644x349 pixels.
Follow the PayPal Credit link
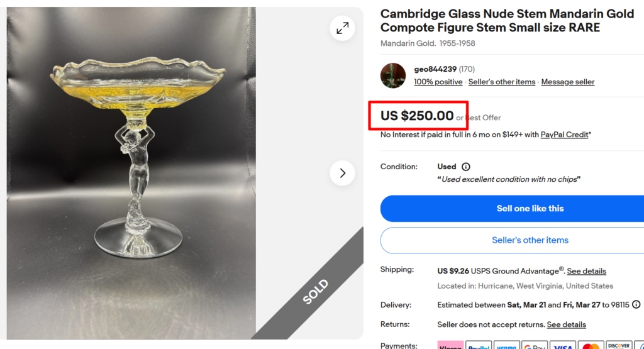[564, 135]
